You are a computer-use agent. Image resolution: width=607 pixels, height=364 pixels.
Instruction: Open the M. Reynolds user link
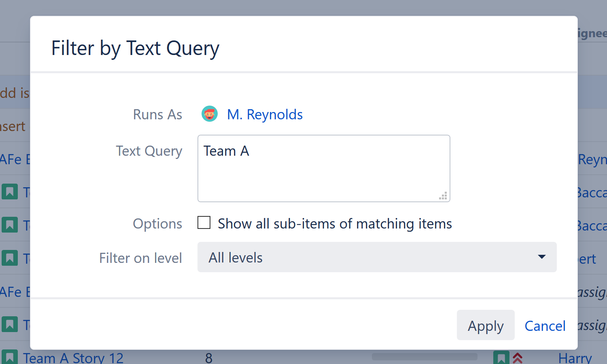coord(265,114)
